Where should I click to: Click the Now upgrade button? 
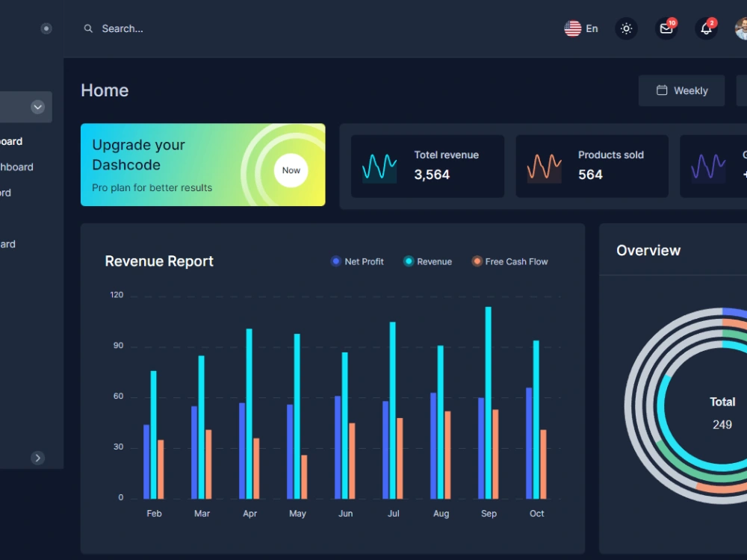(x=291, y=170)
